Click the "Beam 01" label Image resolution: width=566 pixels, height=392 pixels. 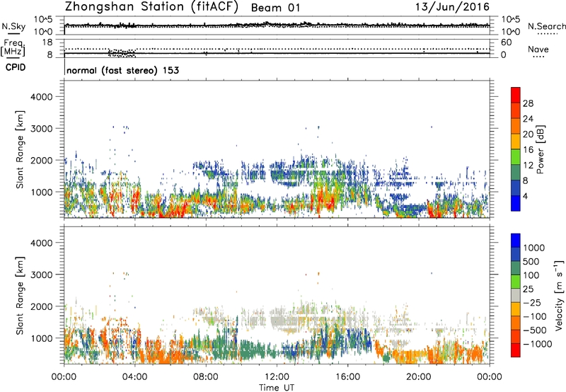pyautogui.click(x=275, y=8)
